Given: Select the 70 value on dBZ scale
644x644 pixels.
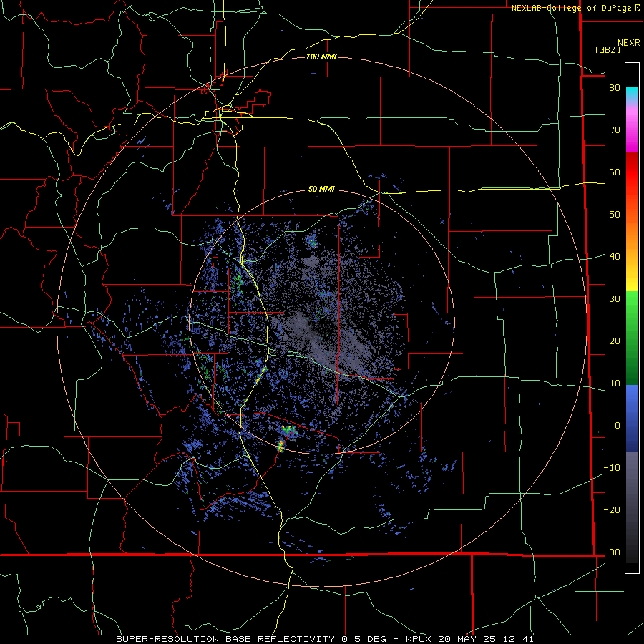Looking at the screenshot, I should pos(615,130).
